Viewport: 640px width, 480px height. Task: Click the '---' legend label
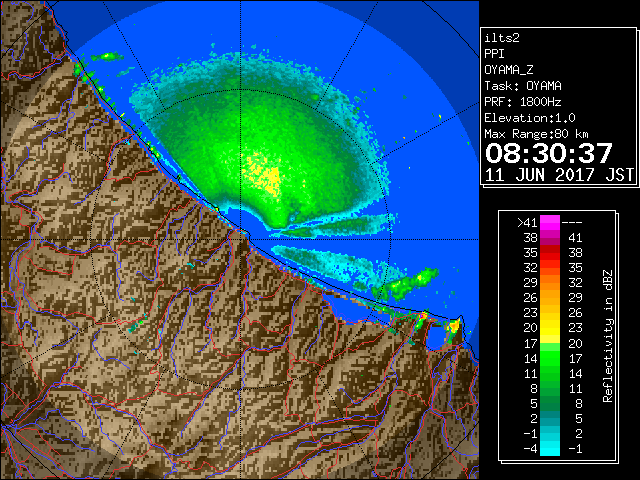(572, 222)
